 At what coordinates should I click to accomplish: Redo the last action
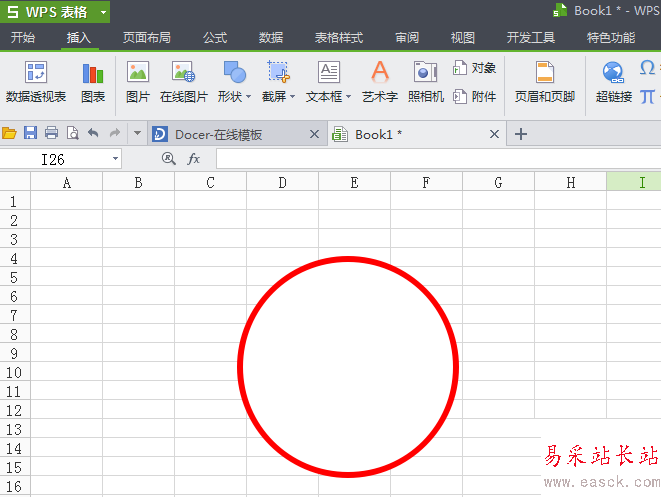coord(114,133)
